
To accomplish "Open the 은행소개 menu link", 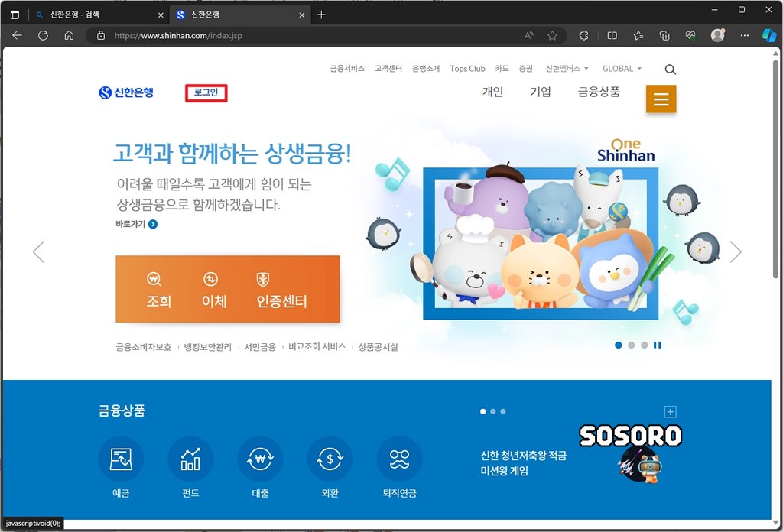I will coord(426,69).
